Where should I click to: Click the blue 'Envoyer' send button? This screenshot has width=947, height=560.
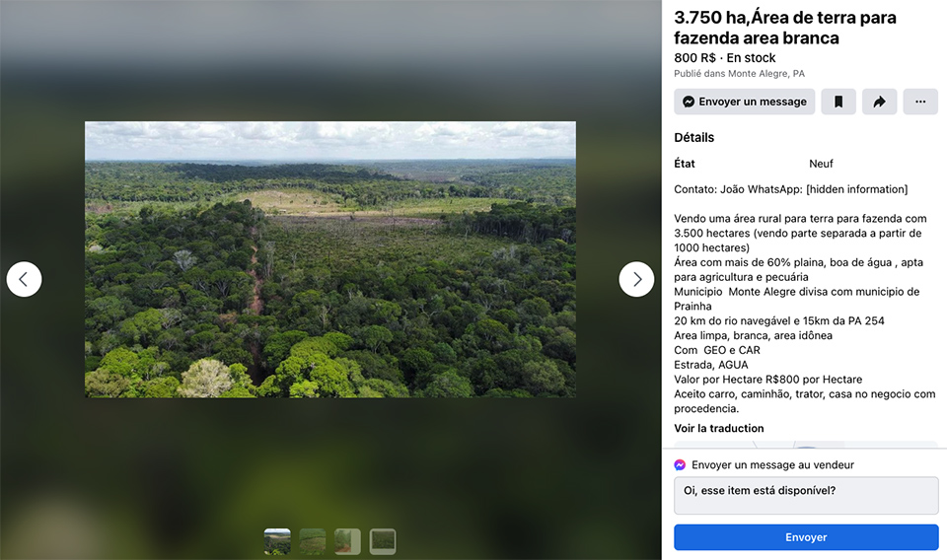click(806, 537)
